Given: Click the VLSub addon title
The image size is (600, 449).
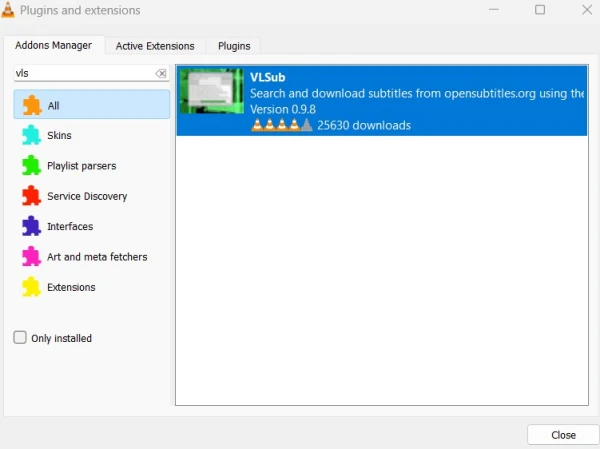Looking at the screenshot, I should (267, 77).
